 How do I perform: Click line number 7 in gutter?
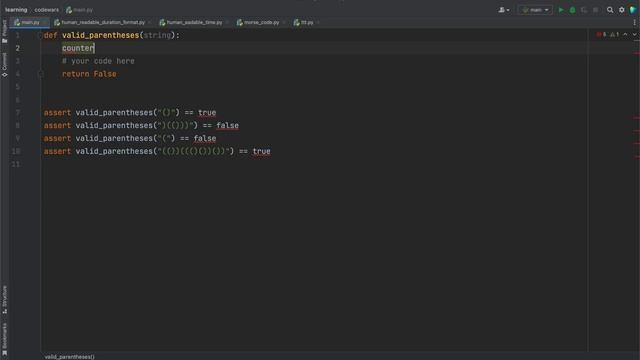18,113
